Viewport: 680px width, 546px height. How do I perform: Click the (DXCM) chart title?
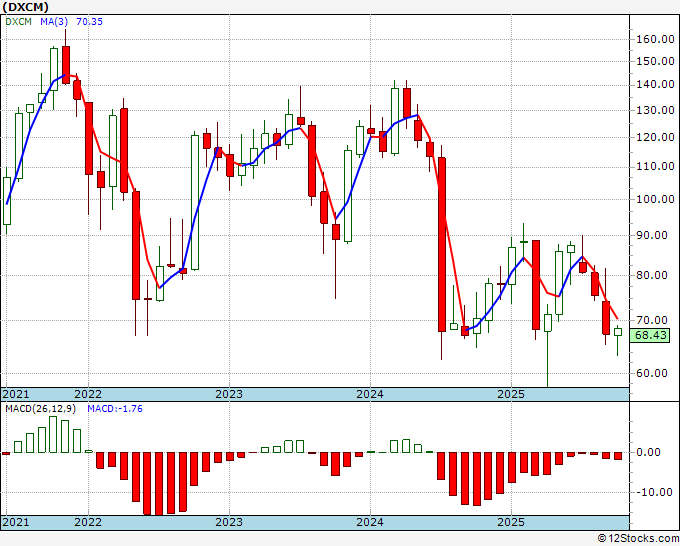[25, 7]
